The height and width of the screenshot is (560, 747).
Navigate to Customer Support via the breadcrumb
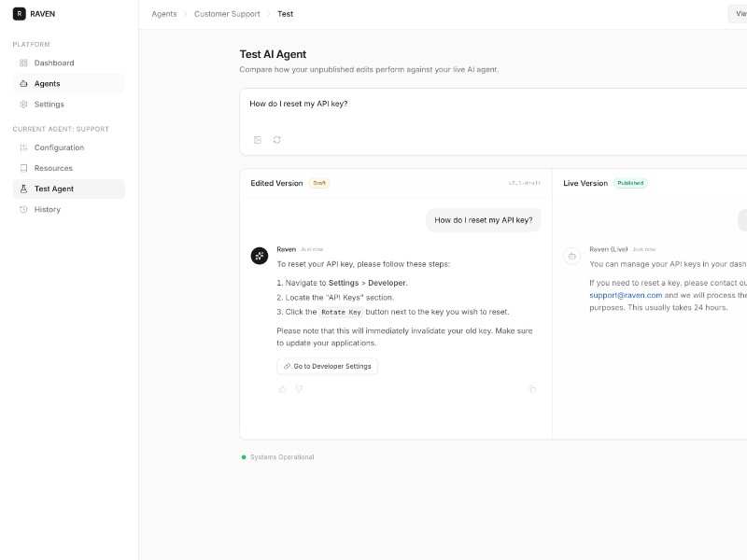tap(227, 13)
